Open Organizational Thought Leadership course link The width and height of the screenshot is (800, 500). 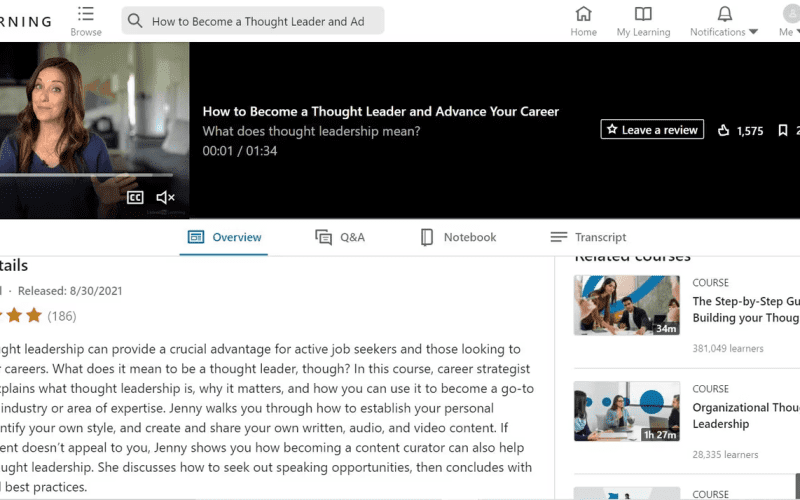746,415
